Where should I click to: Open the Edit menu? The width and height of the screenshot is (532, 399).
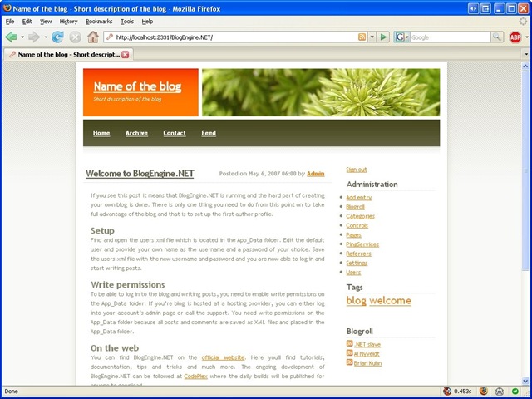[x=27, y=22]
